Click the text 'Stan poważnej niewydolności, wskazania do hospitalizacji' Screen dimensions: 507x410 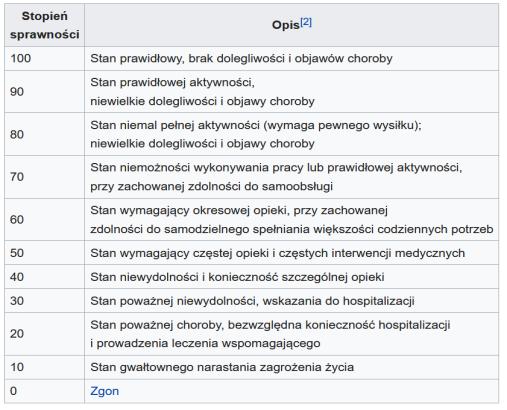point(252,301)
